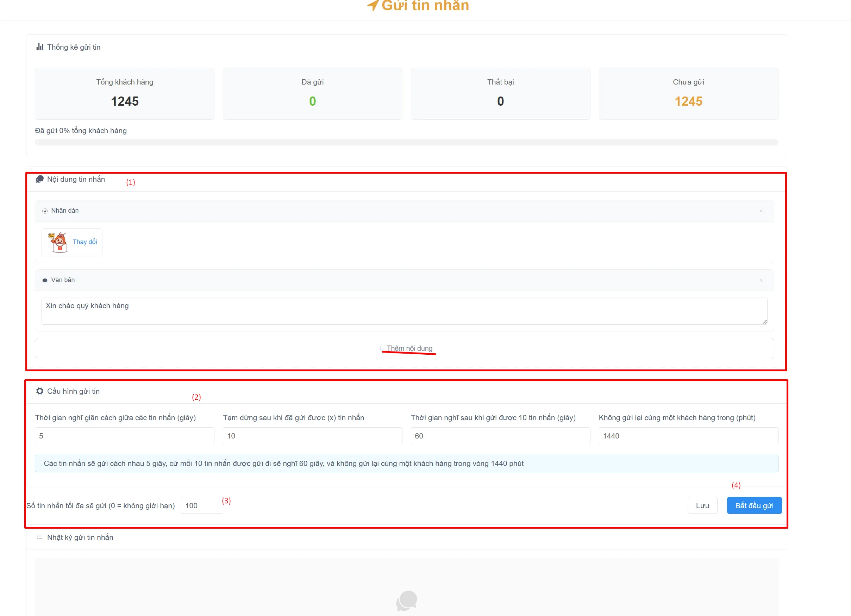Click the message text area with Xin chào quý khách hàng
This screenshot has height=616, width=851.
(404, 311)
